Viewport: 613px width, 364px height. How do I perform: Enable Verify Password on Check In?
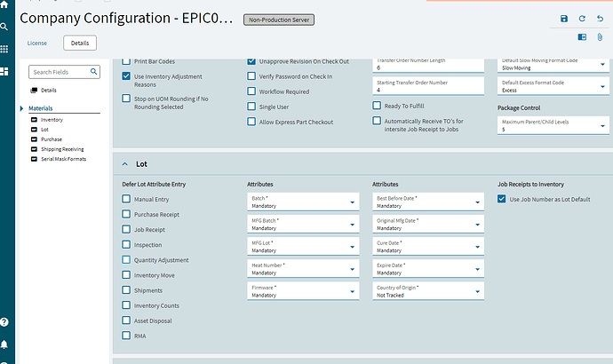click(251, 76)
